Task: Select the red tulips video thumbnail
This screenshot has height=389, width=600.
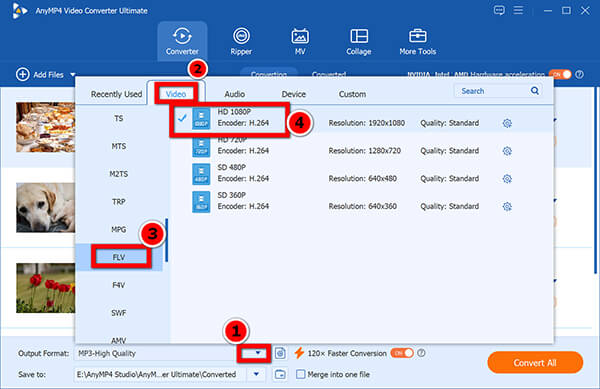Action: point(46,288)
